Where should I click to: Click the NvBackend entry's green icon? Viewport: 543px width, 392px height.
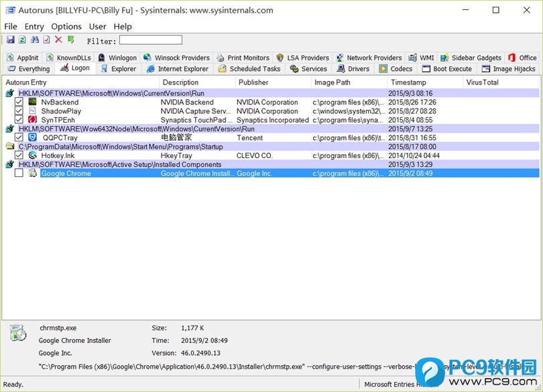[33, 102]
